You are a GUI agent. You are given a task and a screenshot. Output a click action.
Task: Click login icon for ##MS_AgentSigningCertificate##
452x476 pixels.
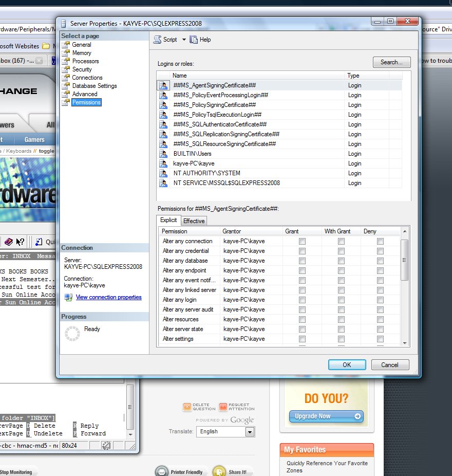click(x=163, y=85)
